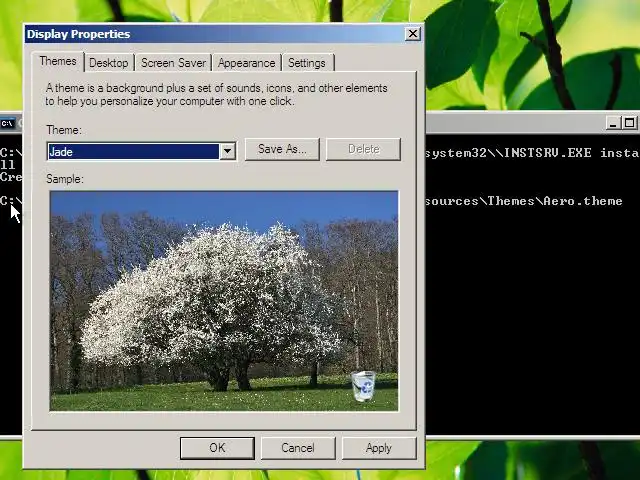Confirm with the OK button
640x480 pixels.
pos(217,448)
